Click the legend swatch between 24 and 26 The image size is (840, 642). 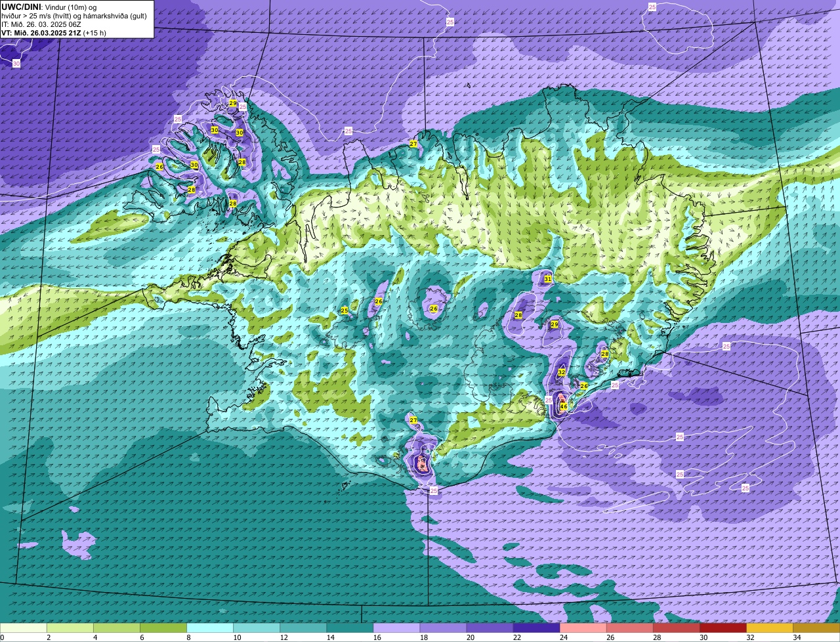(x=583, y=628)
